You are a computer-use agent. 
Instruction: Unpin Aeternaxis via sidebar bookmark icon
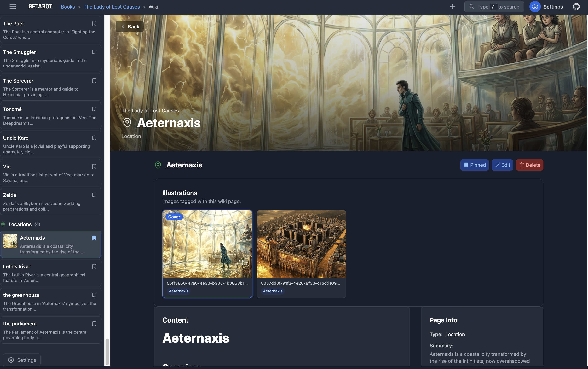[x=94, y=238]
